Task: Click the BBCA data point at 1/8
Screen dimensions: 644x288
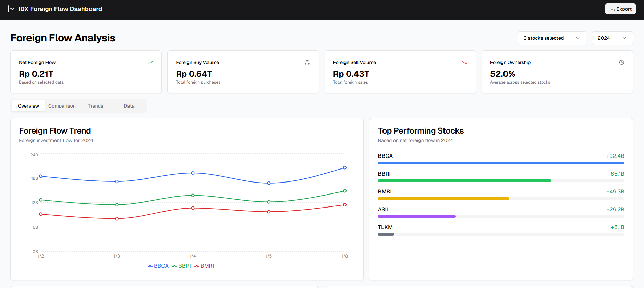Action: (x=345, y=168)
